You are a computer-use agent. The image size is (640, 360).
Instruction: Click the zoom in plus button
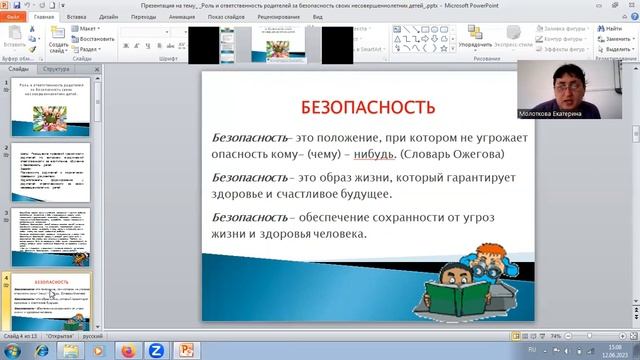pyautogui.click(x=622, y=336)
